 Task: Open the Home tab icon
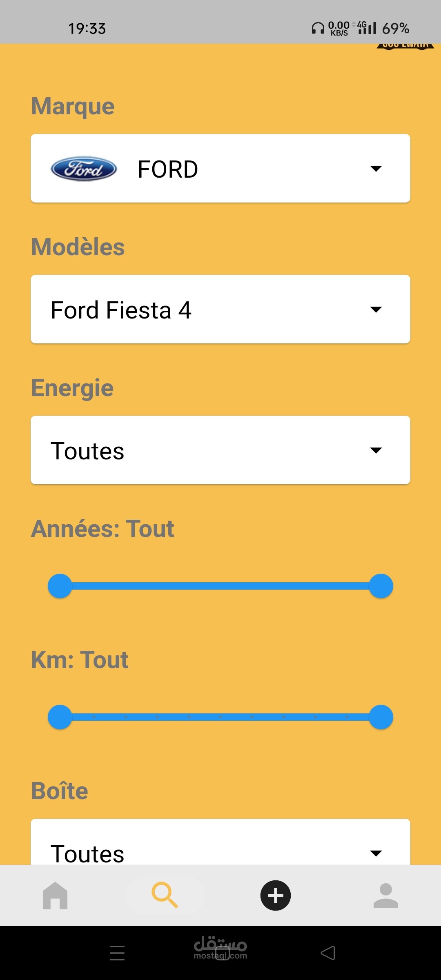[55, 895]
